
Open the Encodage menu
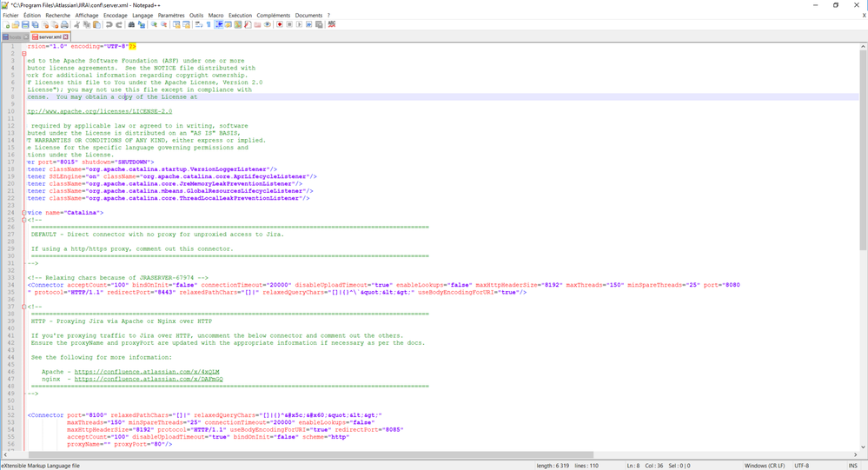tap(116, 16)
